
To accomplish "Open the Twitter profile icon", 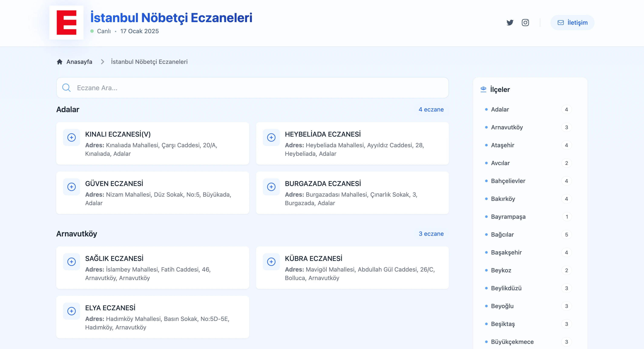I will pyautogui.click(x=510, y=23).
